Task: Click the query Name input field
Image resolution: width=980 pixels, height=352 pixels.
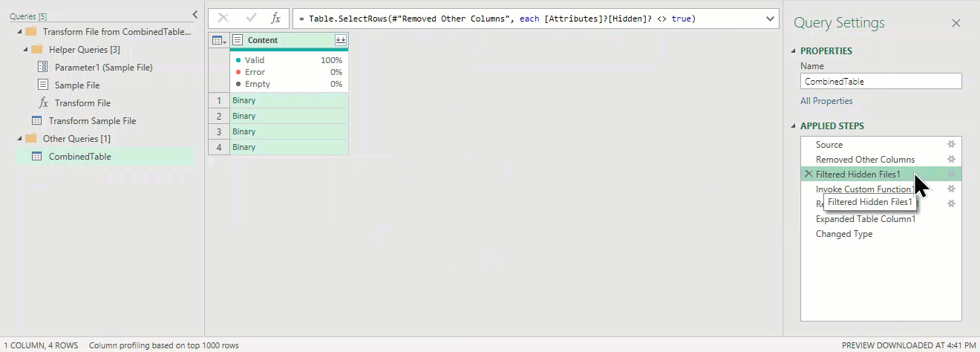Action: coord(881,82)
